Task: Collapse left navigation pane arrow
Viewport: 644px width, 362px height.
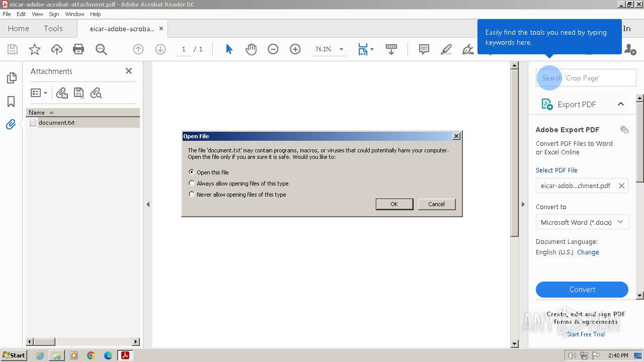Action: point(148,205)
